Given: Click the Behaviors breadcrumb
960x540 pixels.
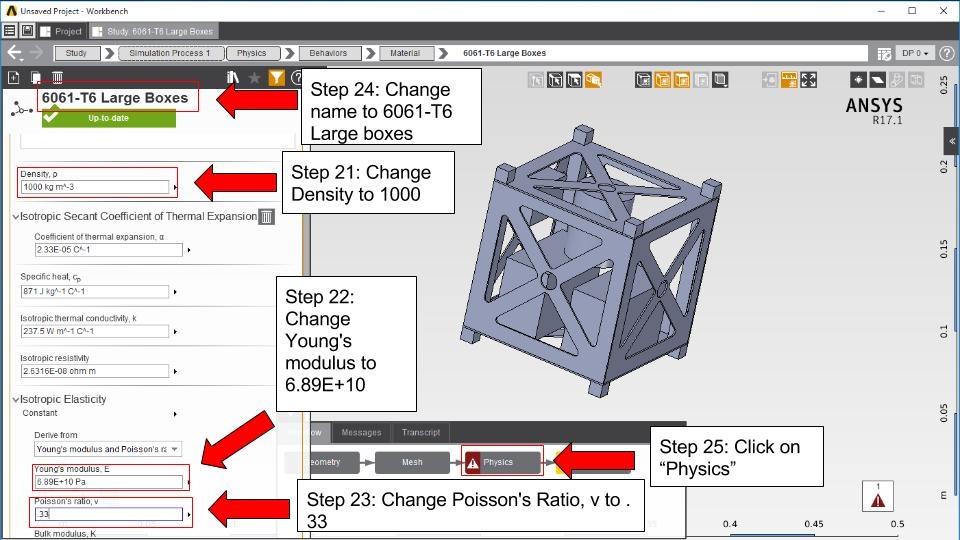Looking at the screenshot, I should pyautogui.click(x=328, y=53).
